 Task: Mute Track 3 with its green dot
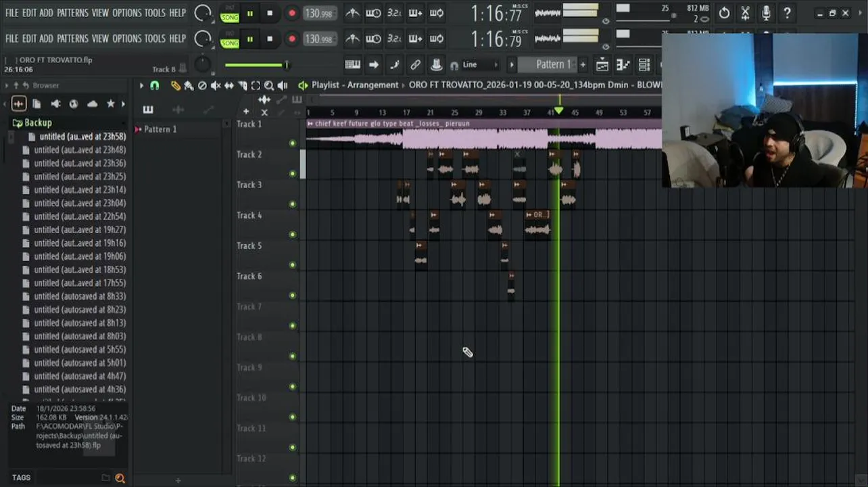[x=293, y=204]
